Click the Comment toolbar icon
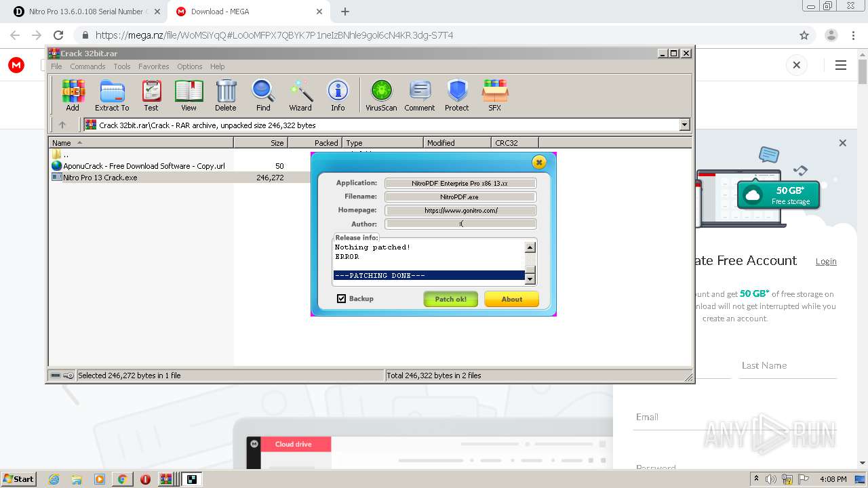868x488 pixels. (420, 95)
